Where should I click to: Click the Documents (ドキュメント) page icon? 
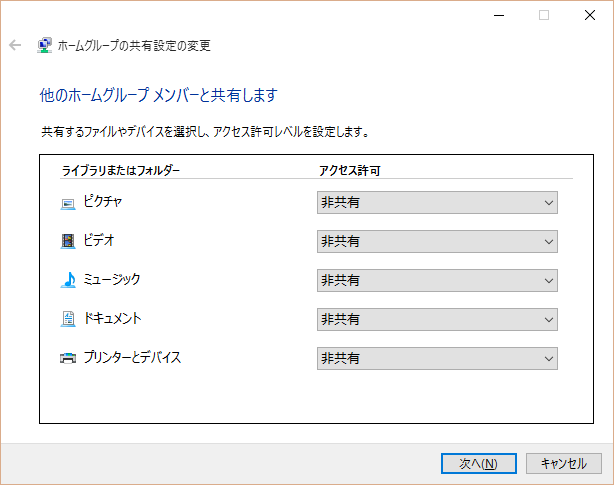(x=68, y=319)
